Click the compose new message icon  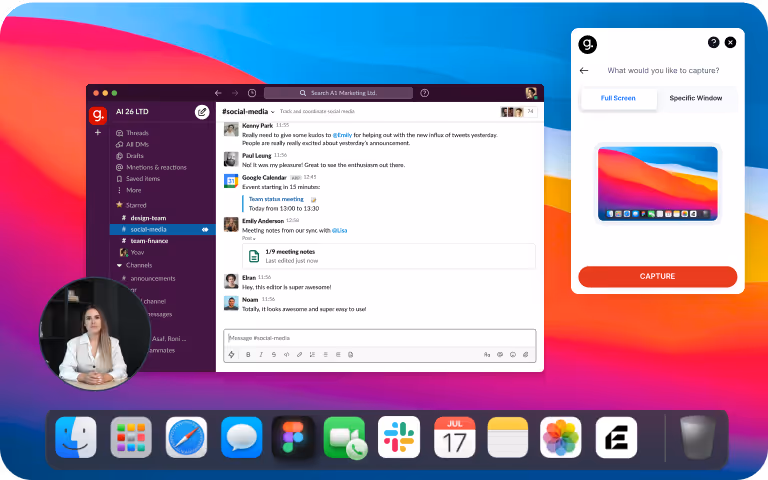pyautogui.click(x=202, y=112)
